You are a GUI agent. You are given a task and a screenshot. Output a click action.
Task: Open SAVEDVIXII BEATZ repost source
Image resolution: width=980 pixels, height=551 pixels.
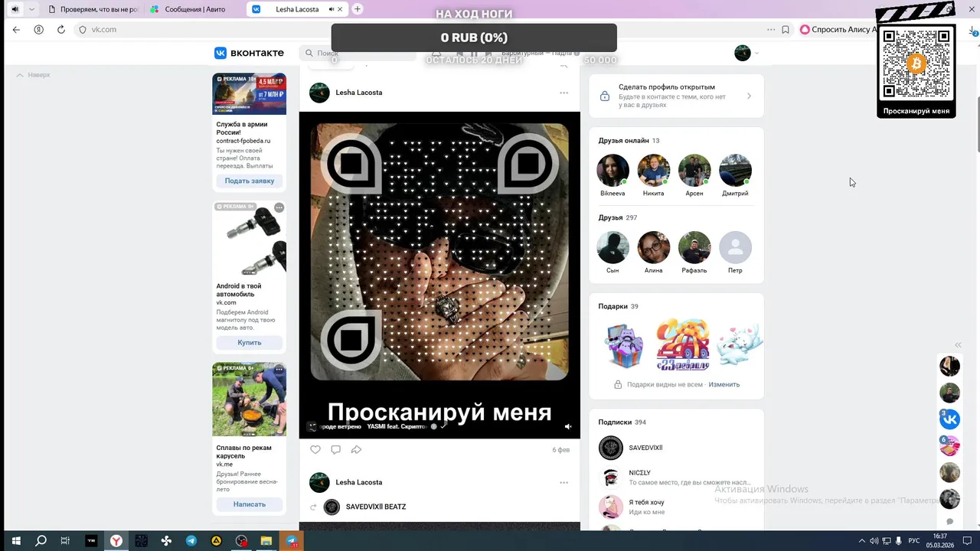(375, 507)
